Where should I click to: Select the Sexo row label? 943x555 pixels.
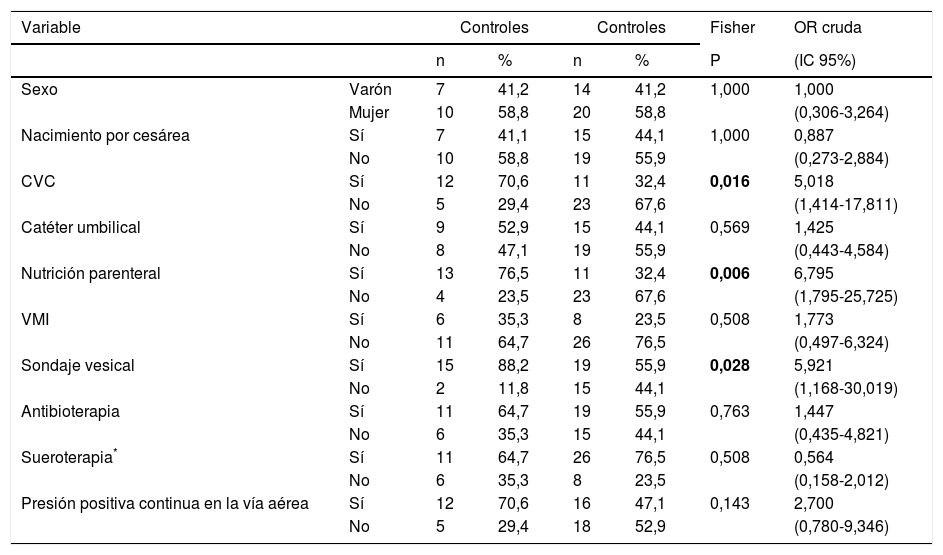pyautogui.click(x=40, y=89)
